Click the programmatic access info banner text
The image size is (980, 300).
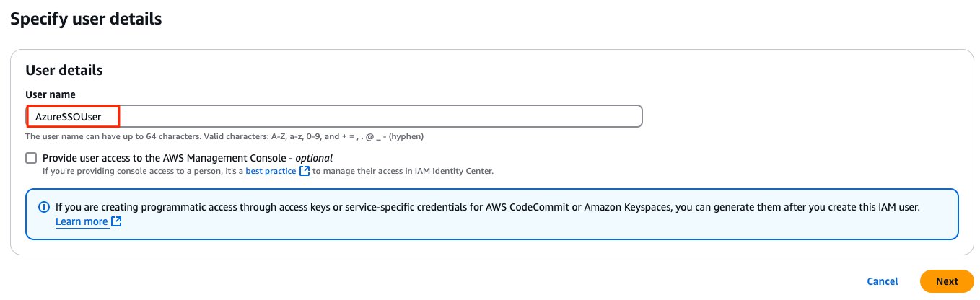pos(488,214)
